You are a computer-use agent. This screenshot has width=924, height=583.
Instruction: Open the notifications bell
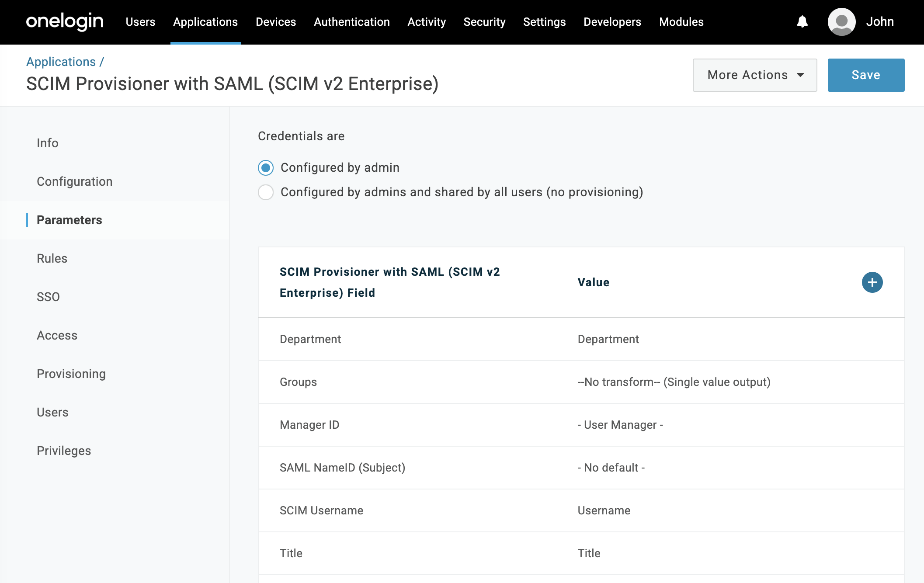click(802, 21)
